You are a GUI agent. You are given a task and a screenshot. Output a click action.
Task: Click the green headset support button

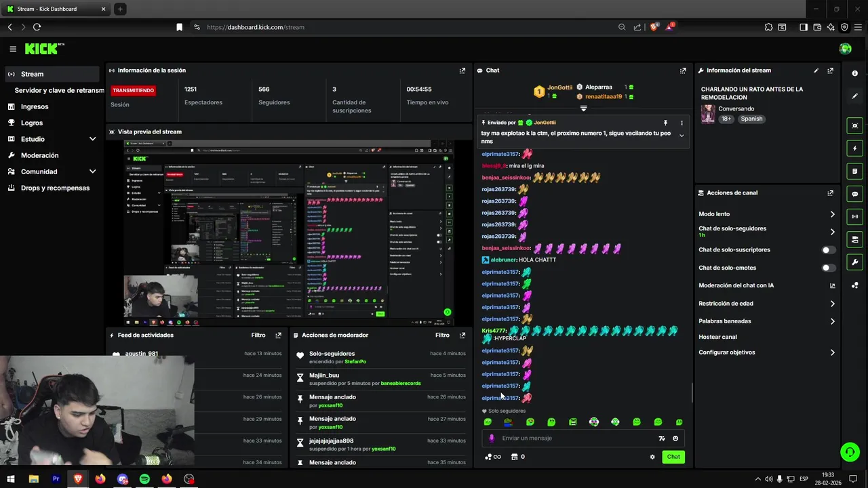click(849, 452)
